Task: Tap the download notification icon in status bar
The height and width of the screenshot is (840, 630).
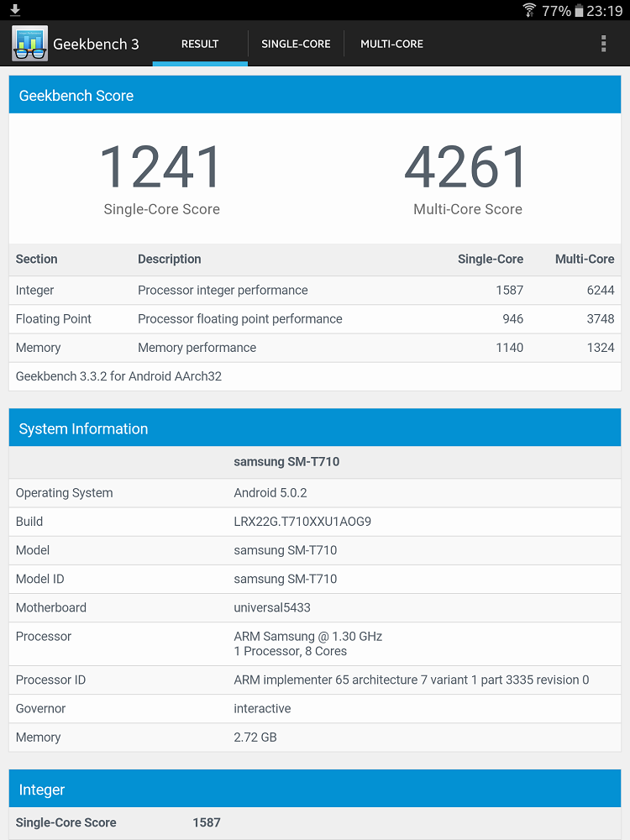Action: tap(15, 10)
